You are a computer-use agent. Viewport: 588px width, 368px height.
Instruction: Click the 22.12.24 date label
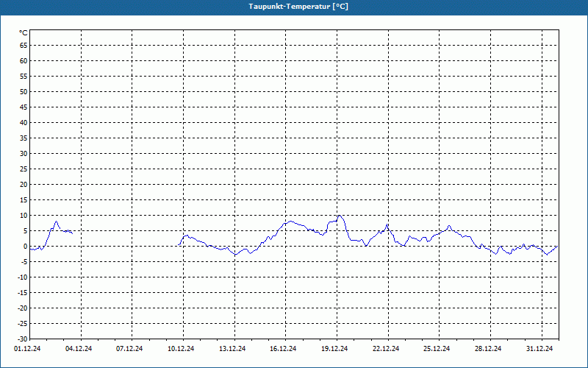pyautogui.click(x=386, y=349)
